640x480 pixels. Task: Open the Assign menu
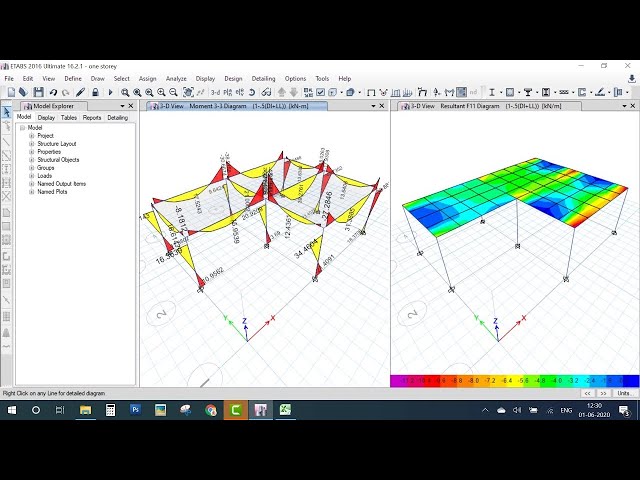click(147, 78)
